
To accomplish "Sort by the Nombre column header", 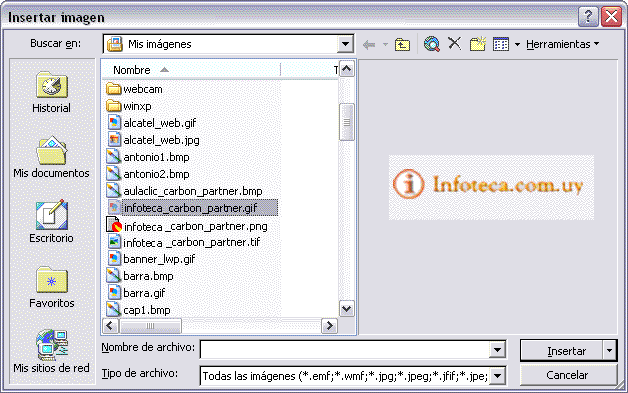I will click(x=191, y=70).
